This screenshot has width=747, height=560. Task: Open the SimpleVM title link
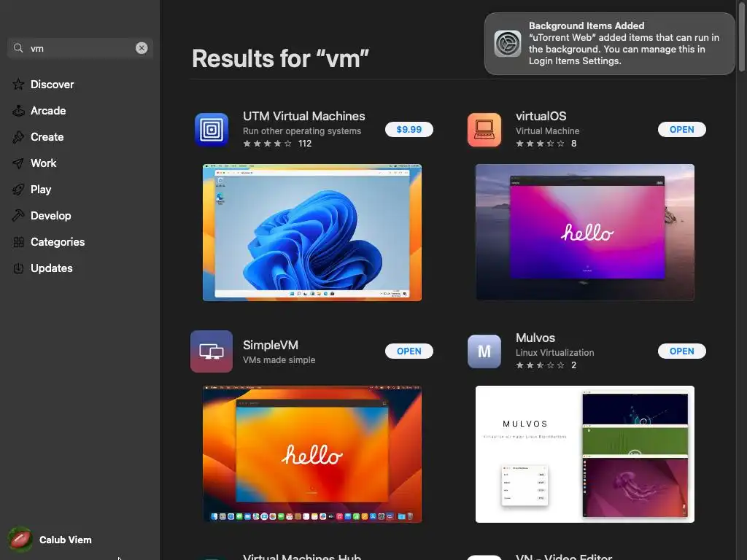point(271,345)
